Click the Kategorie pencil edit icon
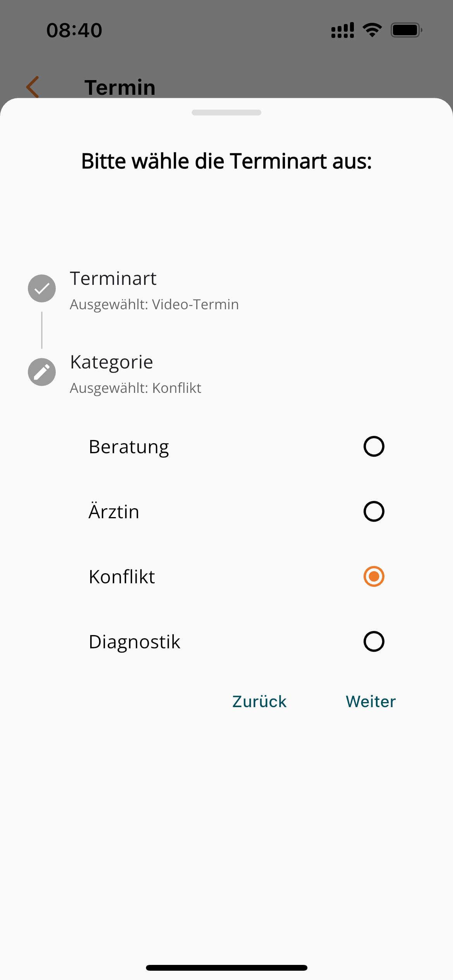 (x=42, y=372)
